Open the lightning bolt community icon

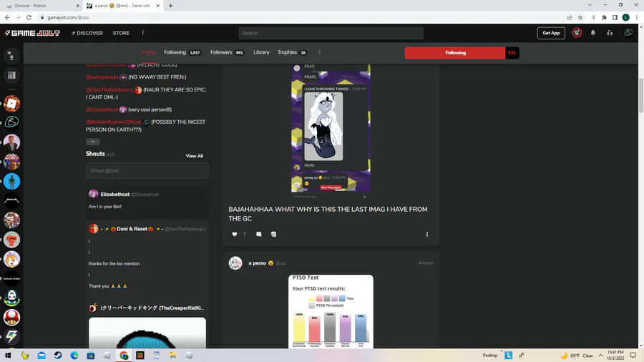point(11,336)
